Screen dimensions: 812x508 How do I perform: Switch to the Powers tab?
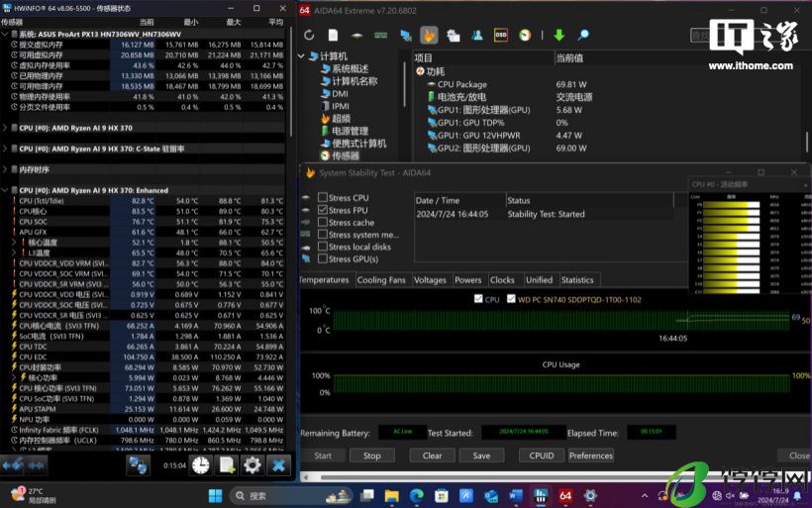tap(468, 280)
